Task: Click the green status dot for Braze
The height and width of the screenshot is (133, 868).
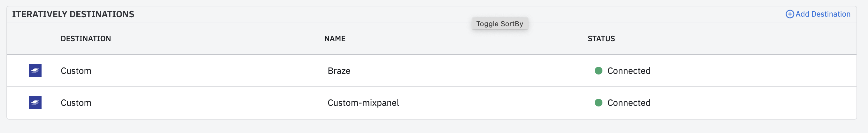Action: (599, 71)
